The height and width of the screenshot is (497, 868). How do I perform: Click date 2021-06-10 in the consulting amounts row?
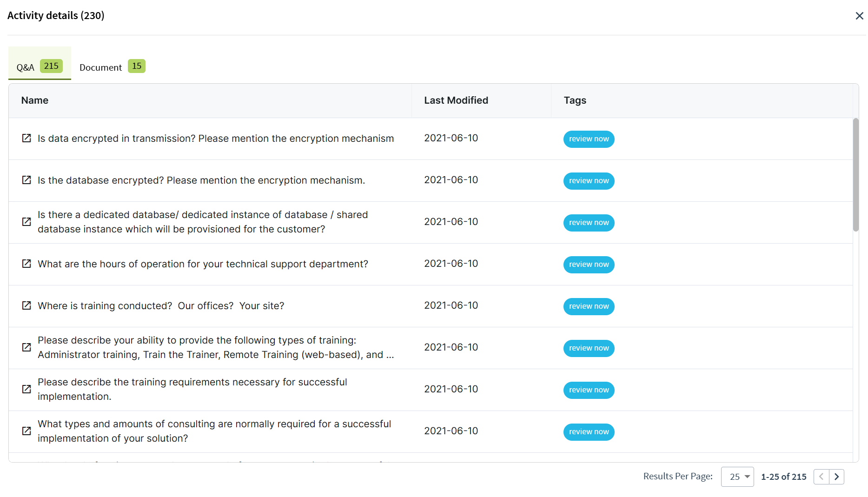(451, 431)
